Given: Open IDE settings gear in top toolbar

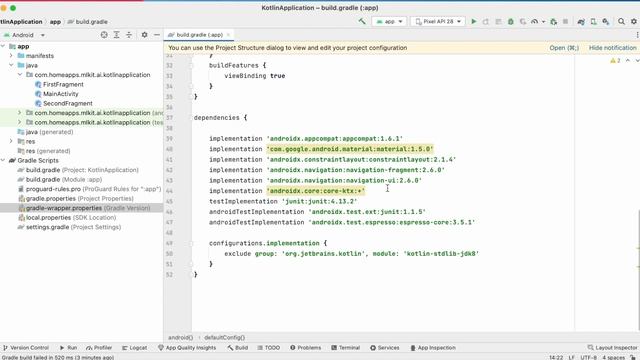Looking at the screenshot, I should (634, 22).
